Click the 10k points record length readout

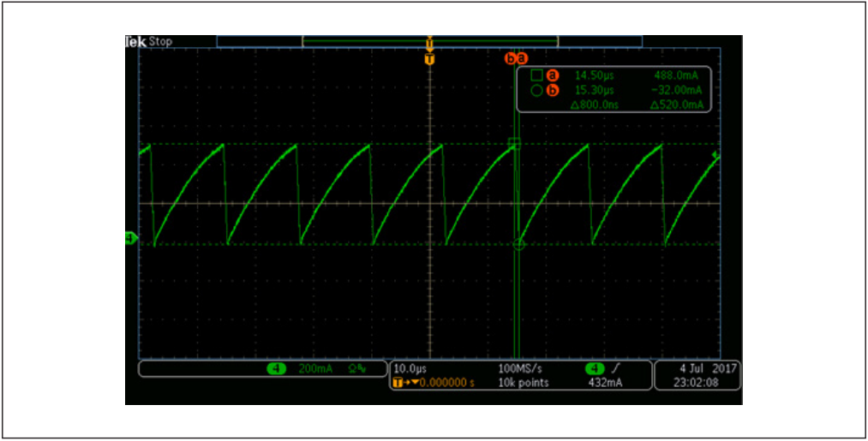(524, 383)
